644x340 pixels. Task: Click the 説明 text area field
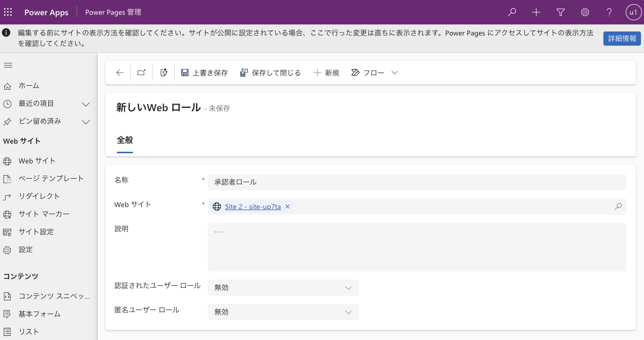pyautogui.click(x=416, y=247)
